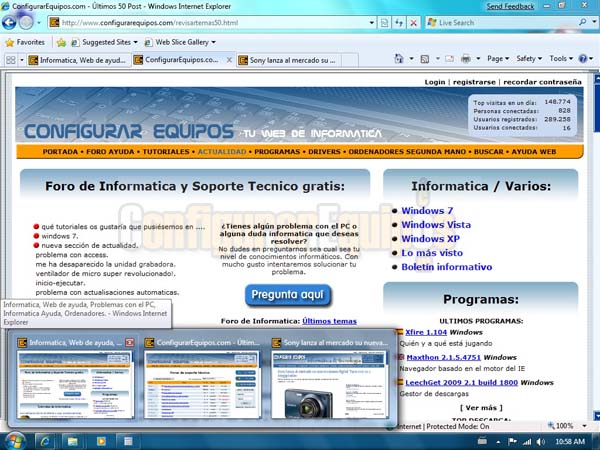Click the browser Forward button
600x450 pixels.
point(26,23)
